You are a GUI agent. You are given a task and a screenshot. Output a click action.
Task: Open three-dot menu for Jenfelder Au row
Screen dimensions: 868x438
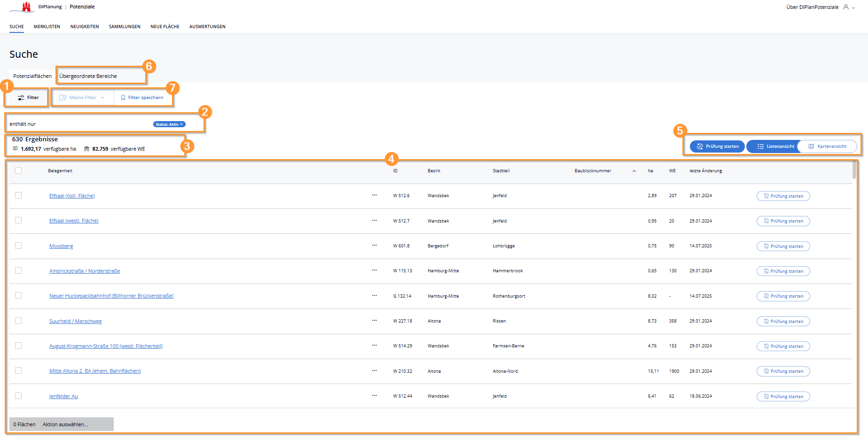pyautogui.click(x=374, y=396)
